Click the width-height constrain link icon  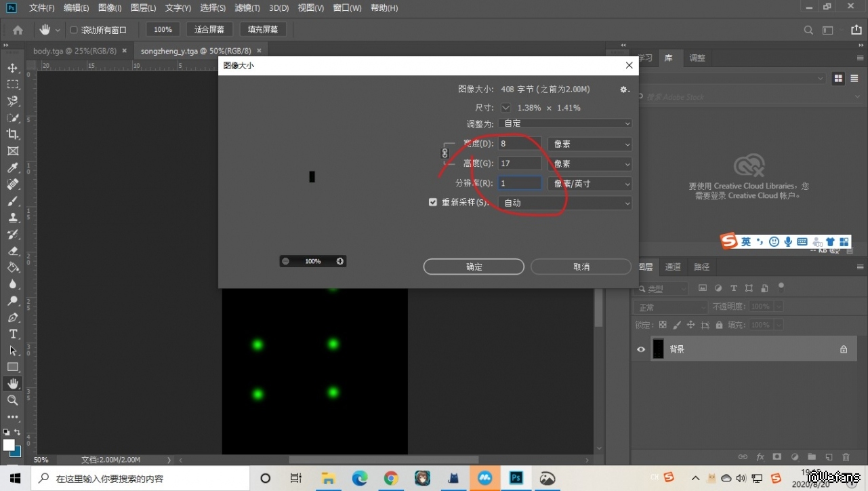tap(445, 154)
